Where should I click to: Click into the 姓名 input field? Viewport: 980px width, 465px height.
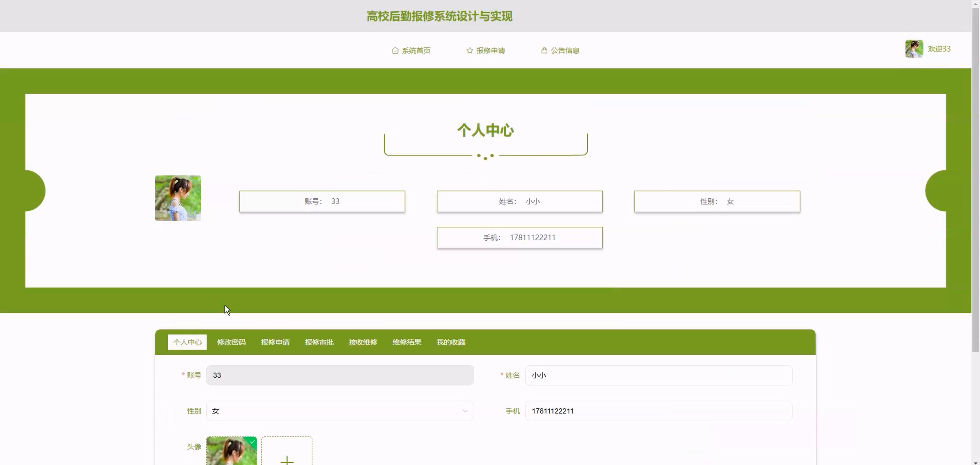658,375
